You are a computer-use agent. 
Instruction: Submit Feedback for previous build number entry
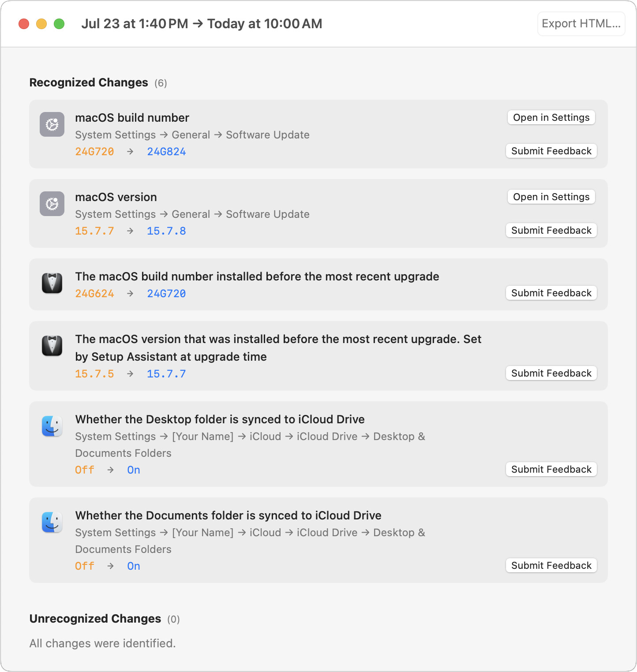point(551,293)
